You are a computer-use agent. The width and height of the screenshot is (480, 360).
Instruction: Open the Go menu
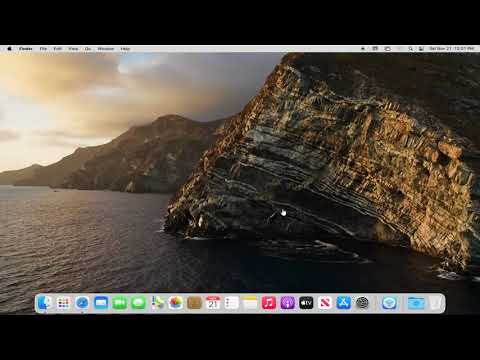pos(88,49)
